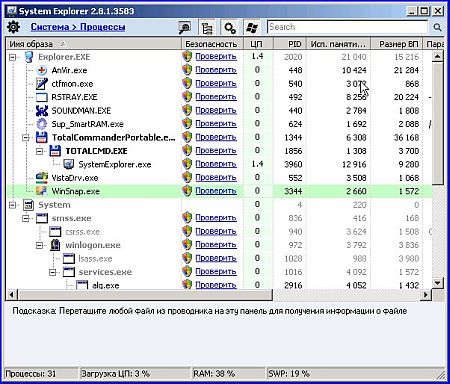The width and height of the screenshot is (450, 384).
Task: Select the WinSnap.exe icon
Action: [42, 191]
